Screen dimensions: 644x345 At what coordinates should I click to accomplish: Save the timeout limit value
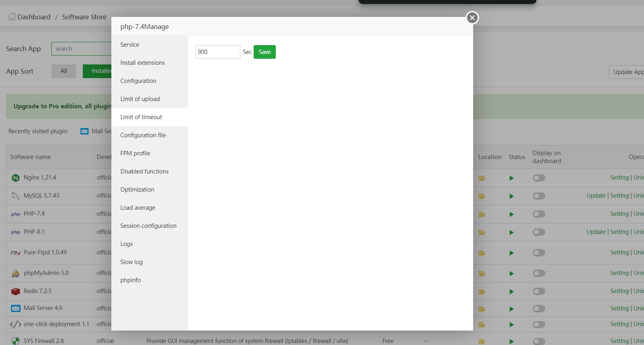[265, 52]
